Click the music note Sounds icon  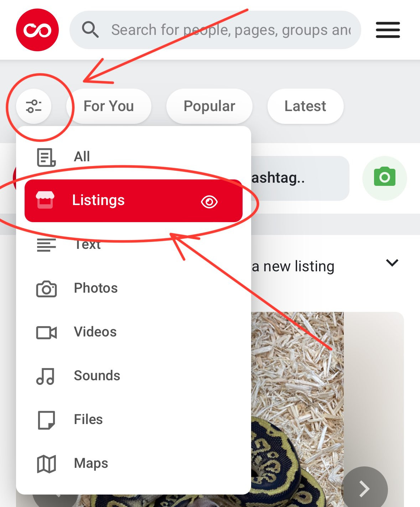click(x=45, y=376)
